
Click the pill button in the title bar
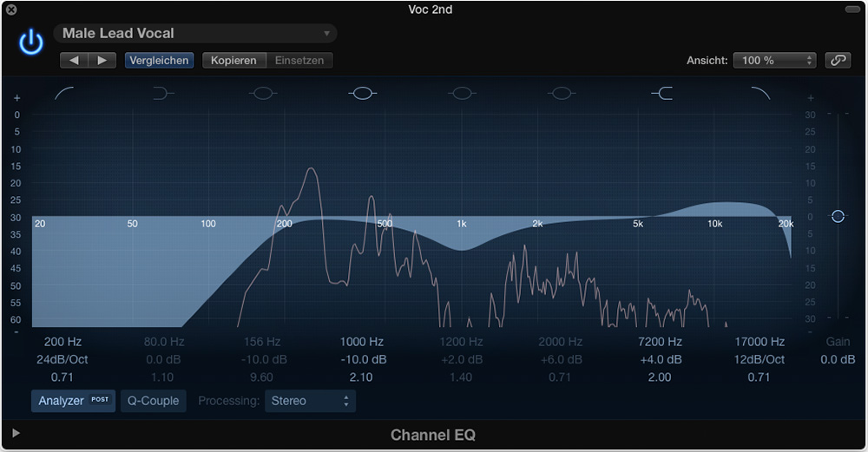pos(852,10)
